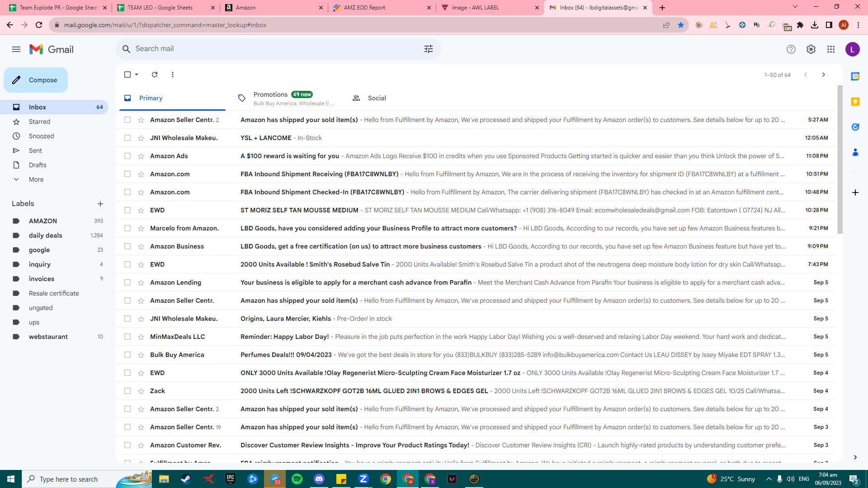Open Chrome tab search dropdown arrow

795,7
